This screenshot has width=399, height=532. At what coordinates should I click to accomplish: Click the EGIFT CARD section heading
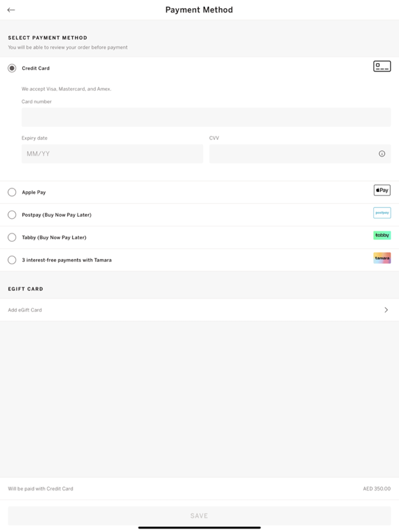(x=26, y=289)
